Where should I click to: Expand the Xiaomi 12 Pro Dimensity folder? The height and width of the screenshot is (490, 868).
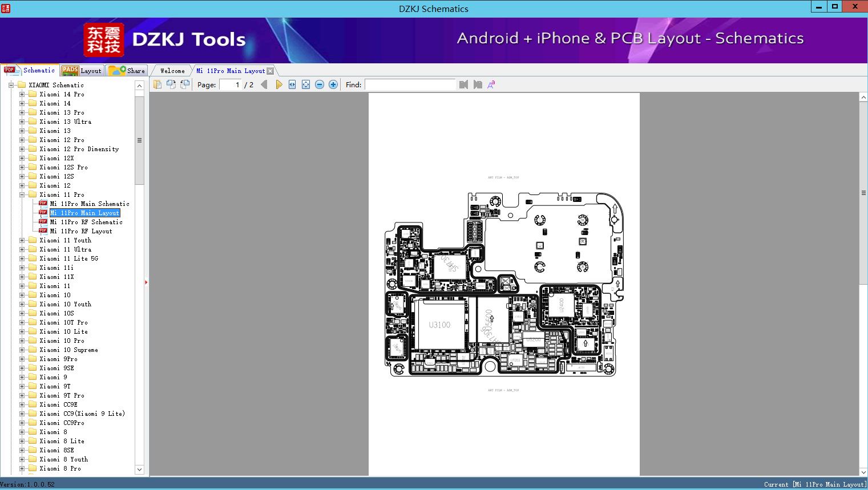pyautogui.click(x=22, y=149)
